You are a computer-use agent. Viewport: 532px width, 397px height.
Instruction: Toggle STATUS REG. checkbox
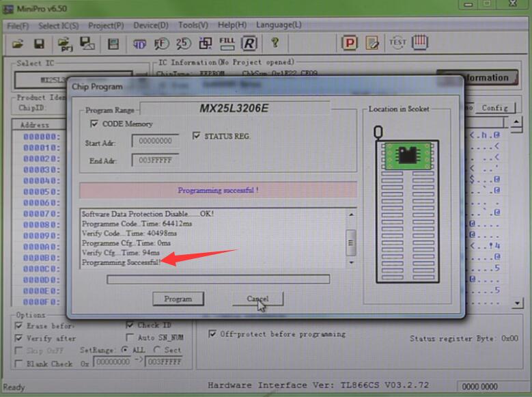[196, 136]
